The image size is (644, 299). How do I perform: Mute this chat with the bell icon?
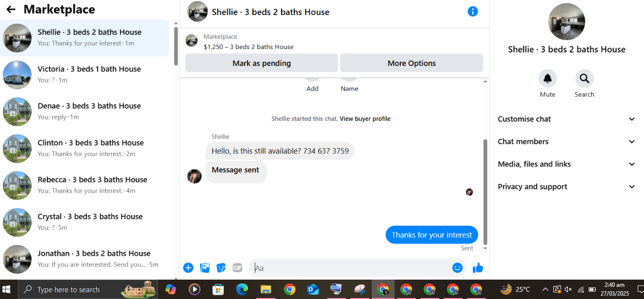pos(547,78)
